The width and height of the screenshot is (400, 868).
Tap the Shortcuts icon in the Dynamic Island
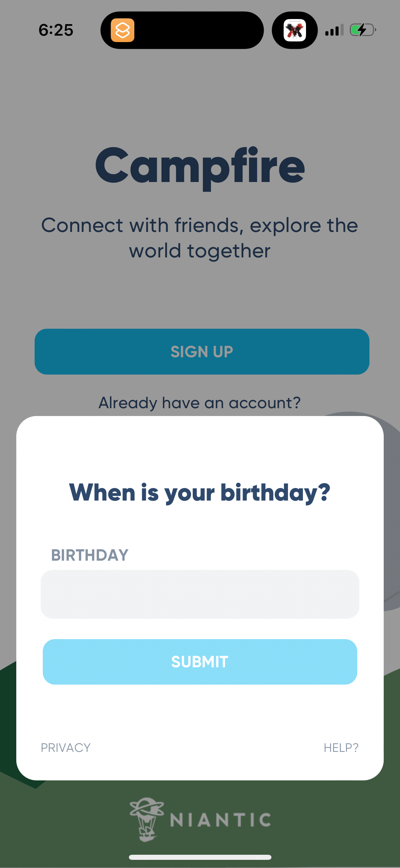[122, 30]
